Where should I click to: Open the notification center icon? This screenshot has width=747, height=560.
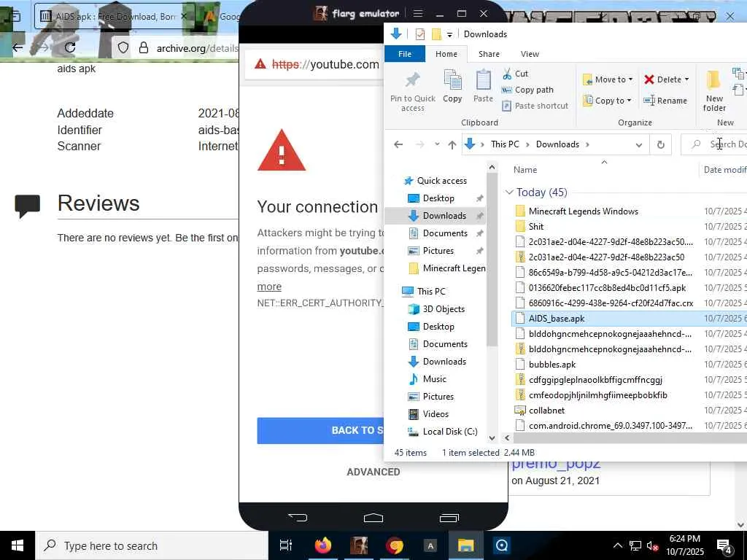(724, 546)
